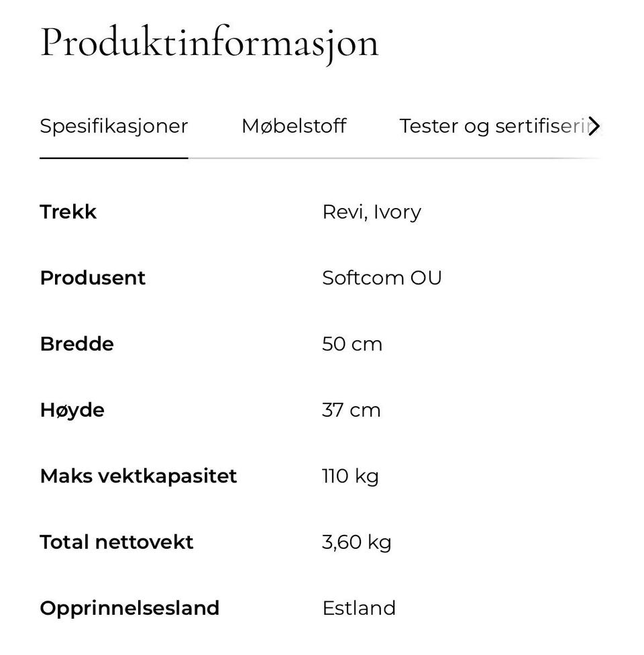644x655 pixels.
Task: Click the Produsent label
Action: tap(93, 278)
